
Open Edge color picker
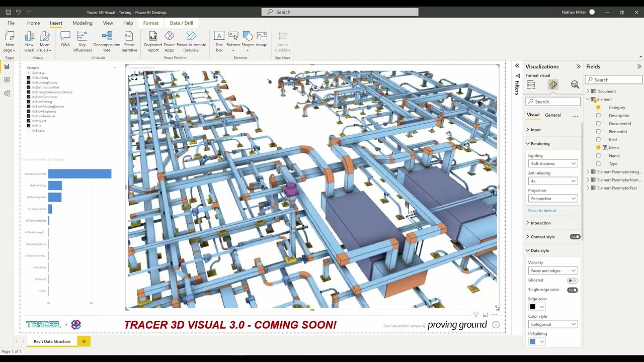click(x=537, y=307)
